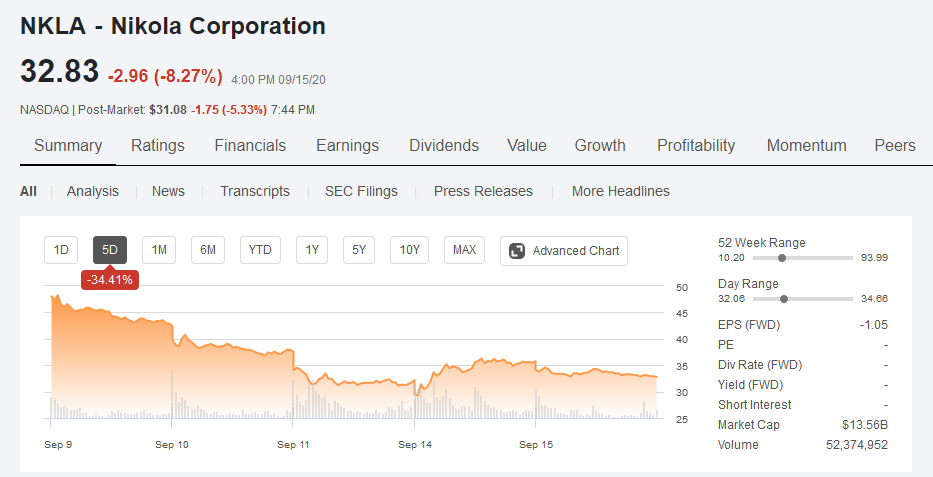Image resolution: width=933 pixels, height=477 pixels.
Task: Click the Sep 15 date label
Action: [x=536, y=445]
